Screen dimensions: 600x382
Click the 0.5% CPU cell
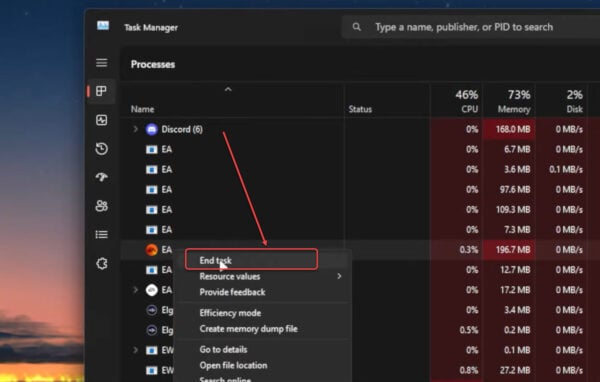tap(456, 330)
